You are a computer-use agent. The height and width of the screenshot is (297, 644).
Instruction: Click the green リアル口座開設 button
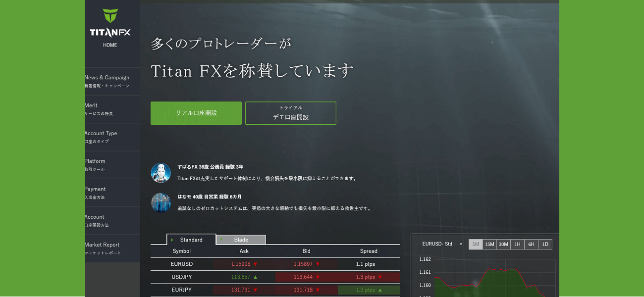coord(196,113)
